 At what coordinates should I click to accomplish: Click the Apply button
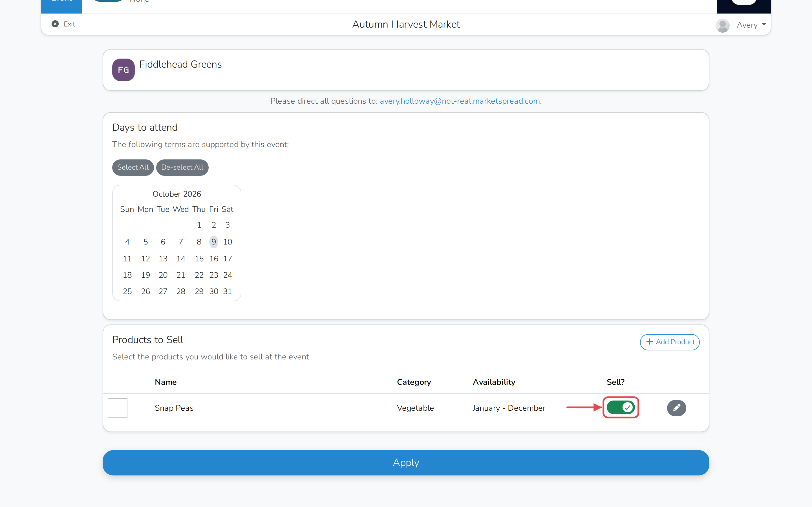[x=406, y=462]
